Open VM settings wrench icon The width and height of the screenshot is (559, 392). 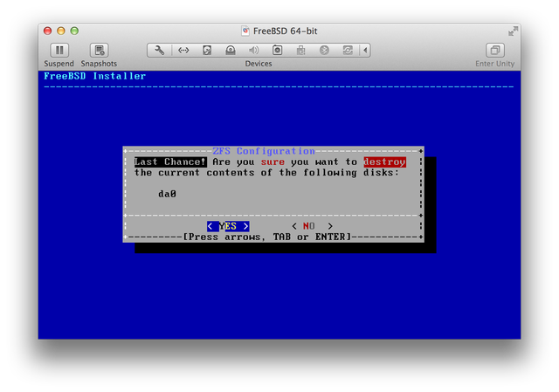click(x=159, y=51)
